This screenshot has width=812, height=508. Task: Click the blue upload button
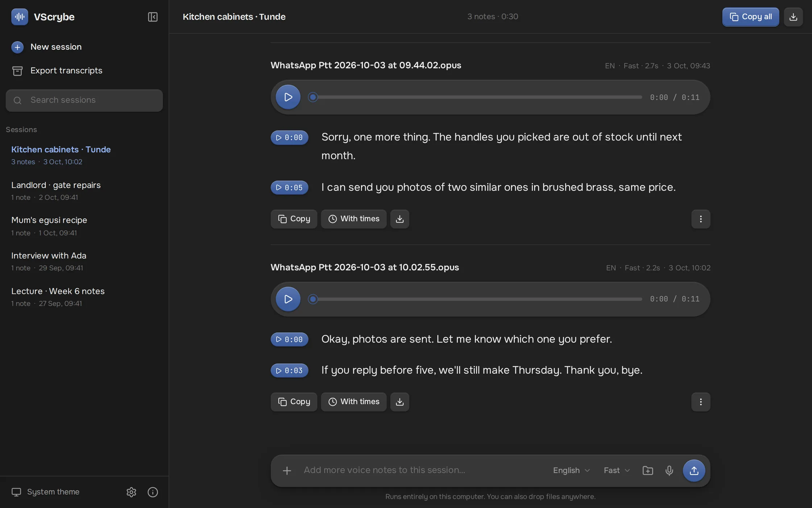(x=694, y=471)
